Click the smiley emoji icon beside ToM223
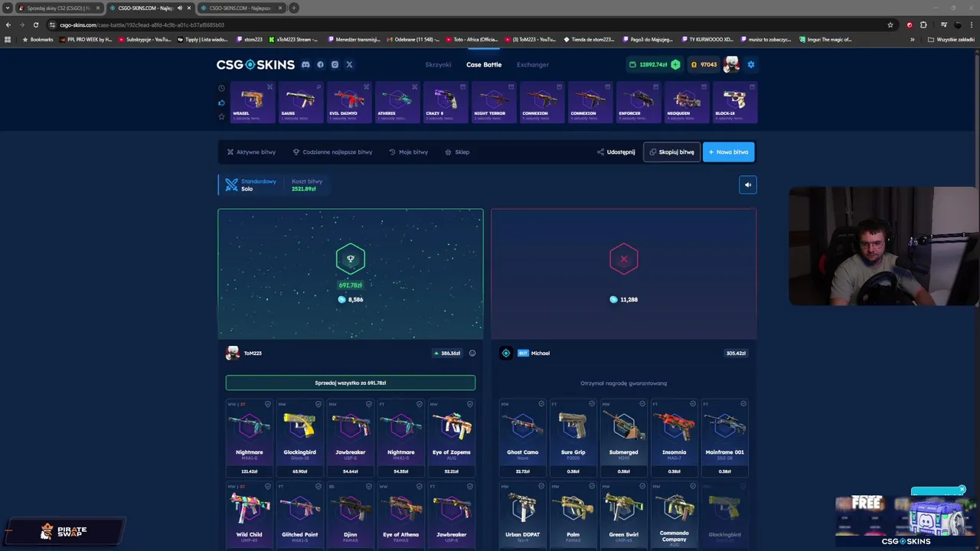 tap(472, 353)
